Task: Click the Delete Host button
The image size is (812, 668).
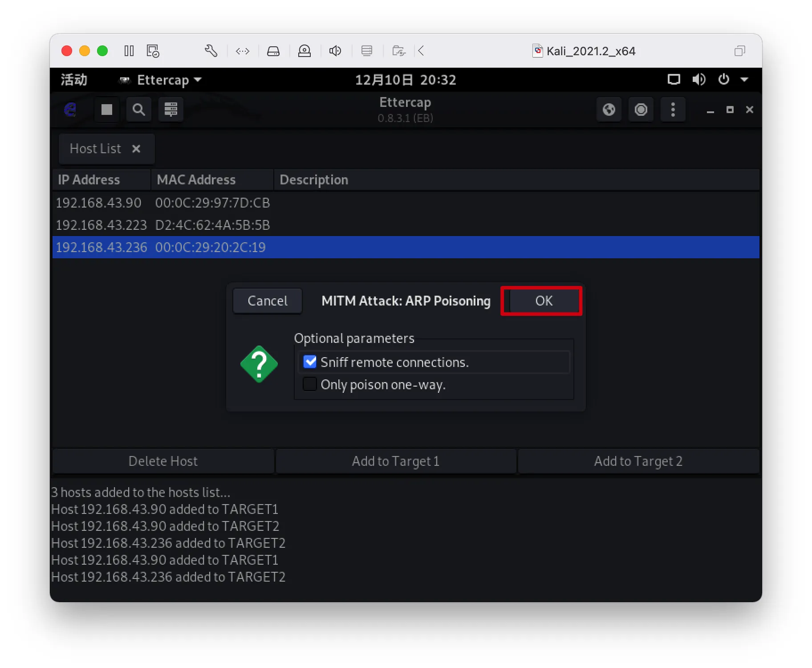Action: (x=163, y=461)
